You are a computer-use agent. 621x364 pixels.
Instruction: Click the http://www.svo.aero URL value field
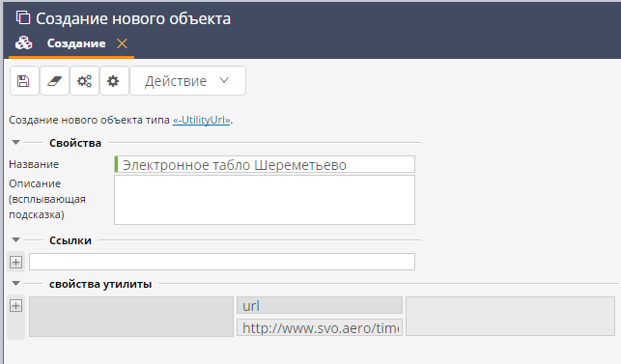(320, 327)
